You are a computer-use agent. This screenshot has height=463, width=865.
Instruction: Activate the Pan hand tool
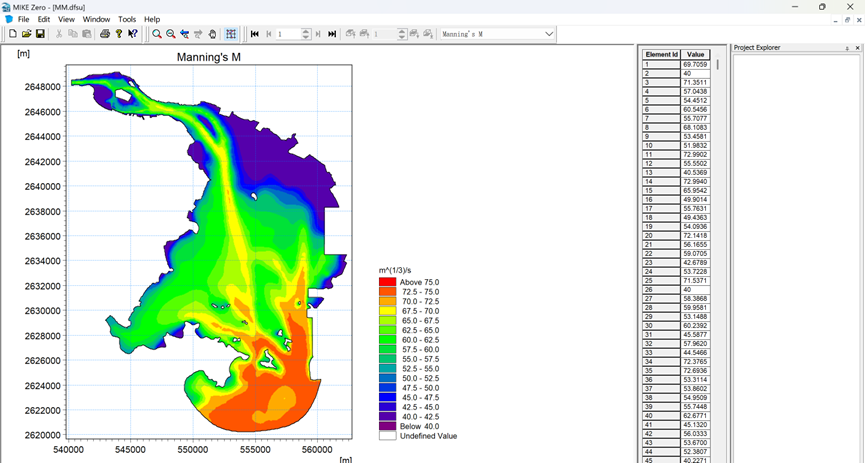(212, 34)
